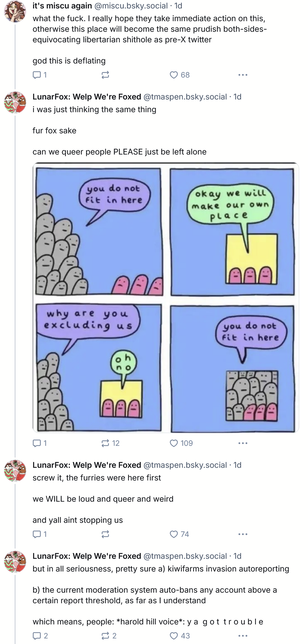Viewport: 308px width, 644px height.
Task: Repost the comic post with 12 reposts
Action: click(x=105, y=443)
